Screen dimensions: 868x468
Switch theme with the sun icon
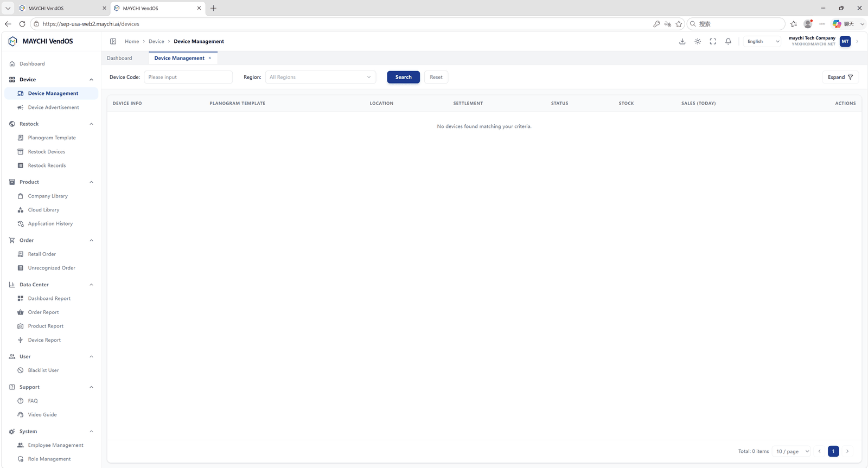(x=698, y=41)
